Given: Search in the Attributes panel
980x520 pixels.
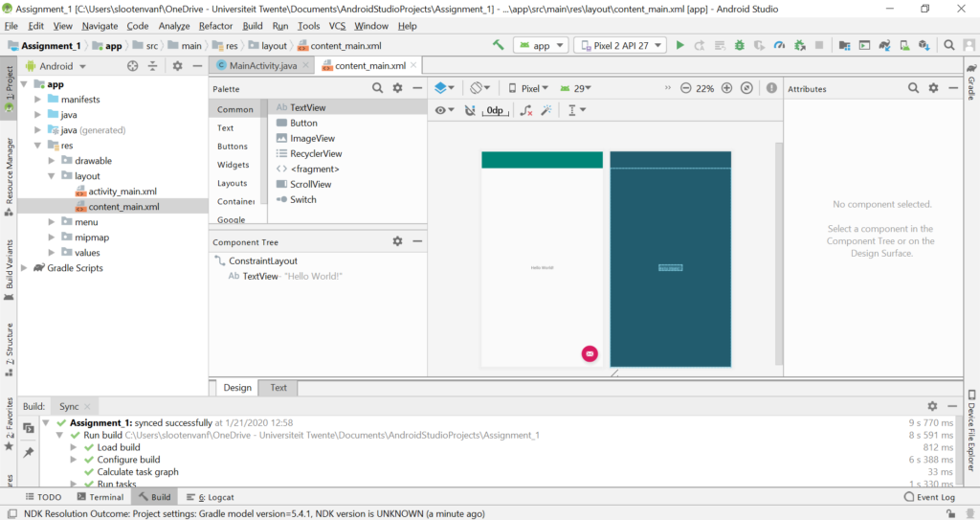Looking at the screenshot, I should tap(914, 88).
